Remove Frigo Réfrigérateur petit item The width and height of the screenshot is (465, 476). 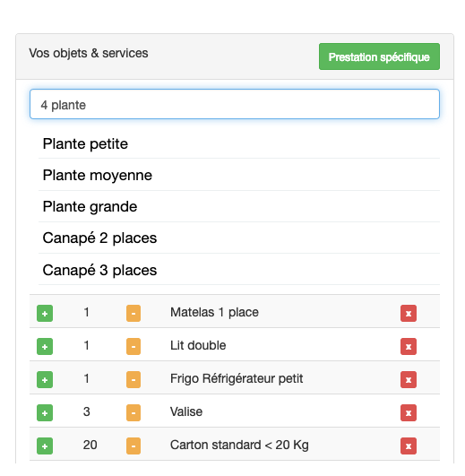(409, 379)
